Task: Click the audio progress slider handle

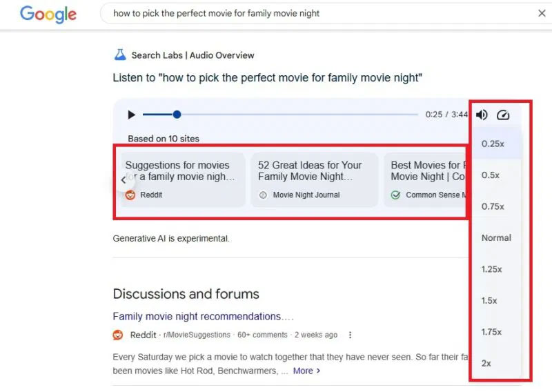Action: [x=177, y=115]
